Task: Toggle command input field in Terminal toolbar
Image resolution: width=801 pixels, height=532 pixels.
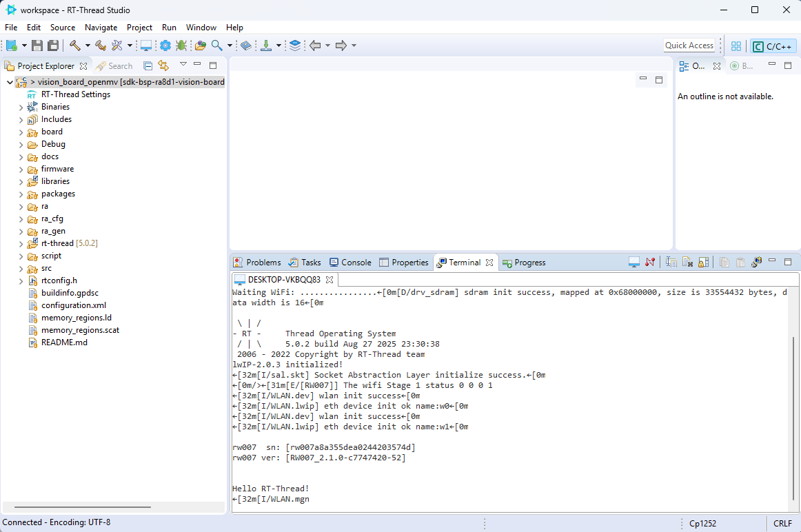Action: click(x=671, y=263)
